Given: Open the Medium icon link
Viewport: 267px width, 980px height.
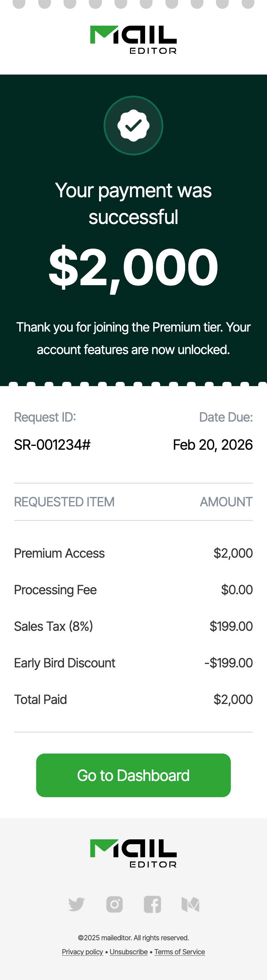Looking at the screenshot, I should (x=190, y=904).
